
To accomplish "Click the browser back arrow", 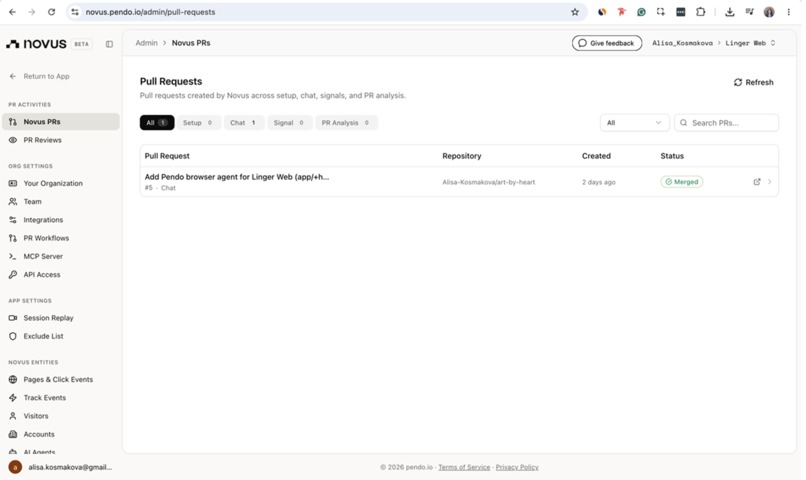I will point(12,12).
